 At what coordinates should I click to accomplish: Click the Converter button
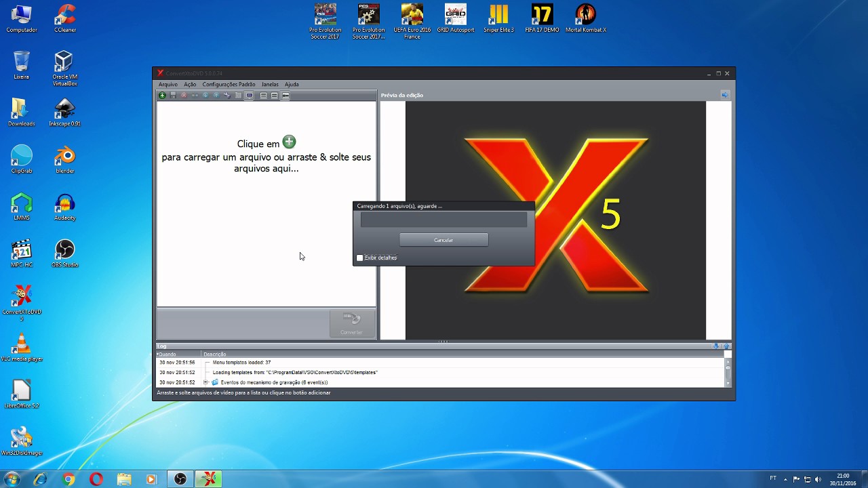click(351, 323)
